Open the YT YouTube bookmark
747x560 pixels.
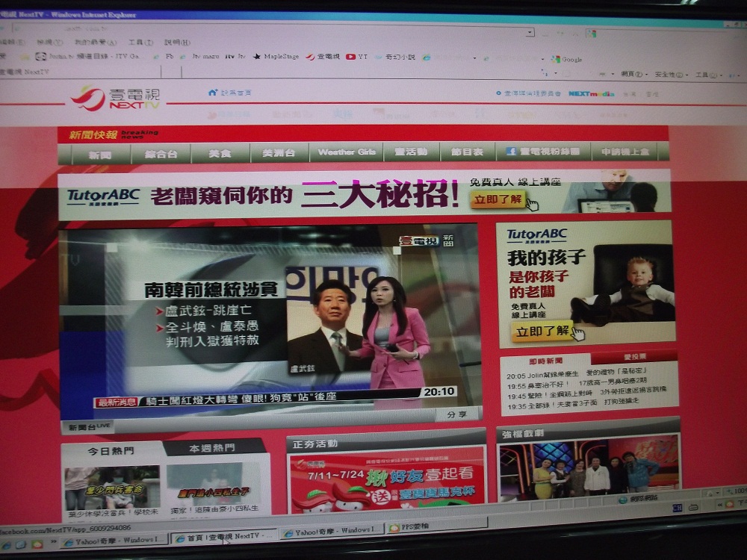(357, 57)
